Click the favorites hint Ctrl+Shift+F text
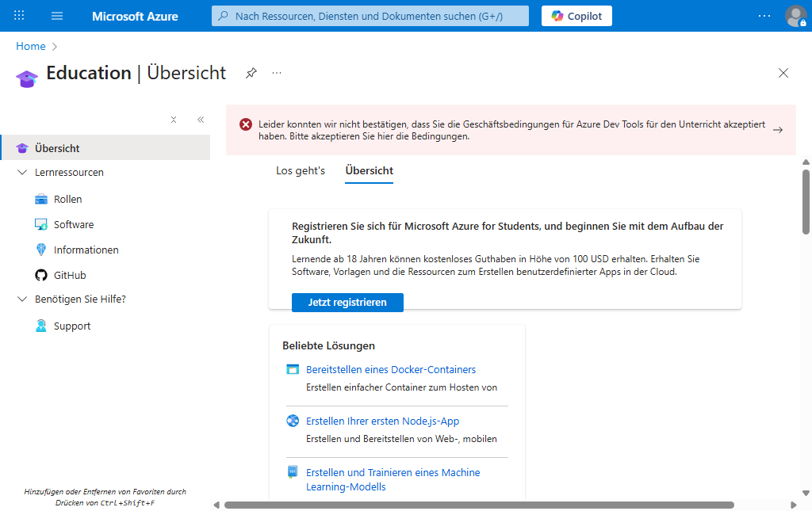This screenshot has height=511, width=812. click(x=105, y=497)
